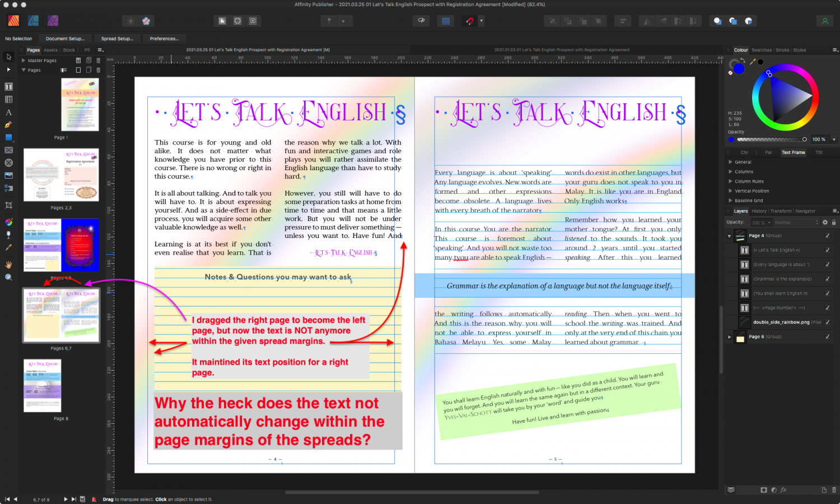
Task: Select the Frame Text tool
Action: [x=8, y=87]
